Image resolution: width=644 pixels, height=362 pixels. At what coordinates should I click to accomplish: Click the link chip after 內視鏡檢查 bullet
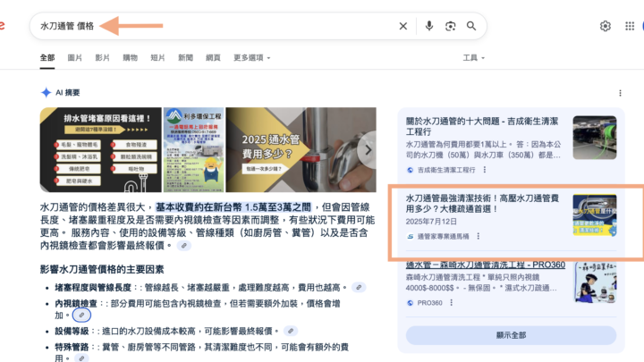pos(81,316)
